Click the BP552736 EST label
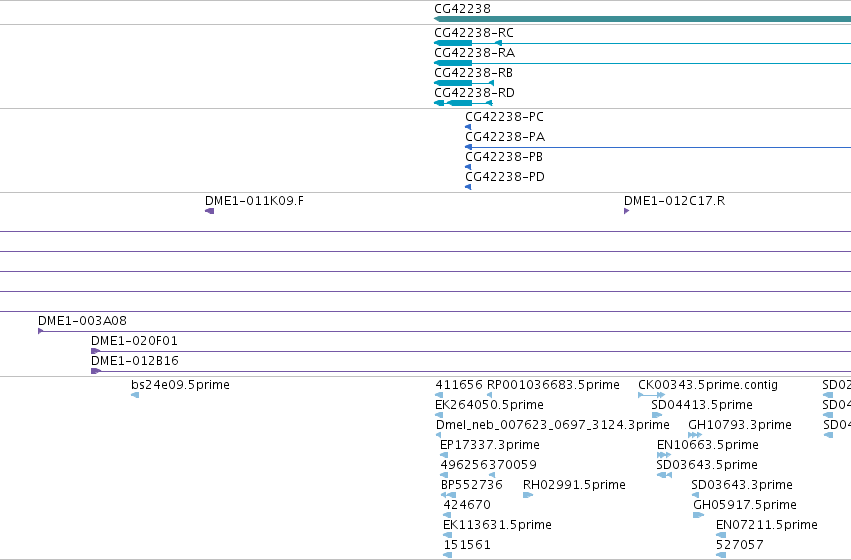The image size is (851, 560). click(x=472, y=485)
